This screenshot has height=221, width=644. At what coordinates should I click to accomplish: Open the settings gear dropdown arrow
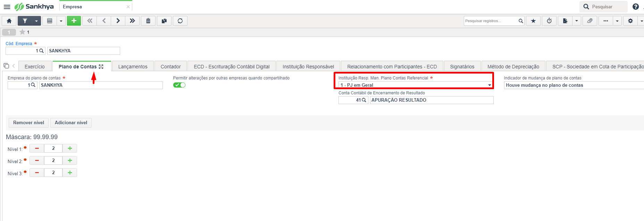[641, 21]
